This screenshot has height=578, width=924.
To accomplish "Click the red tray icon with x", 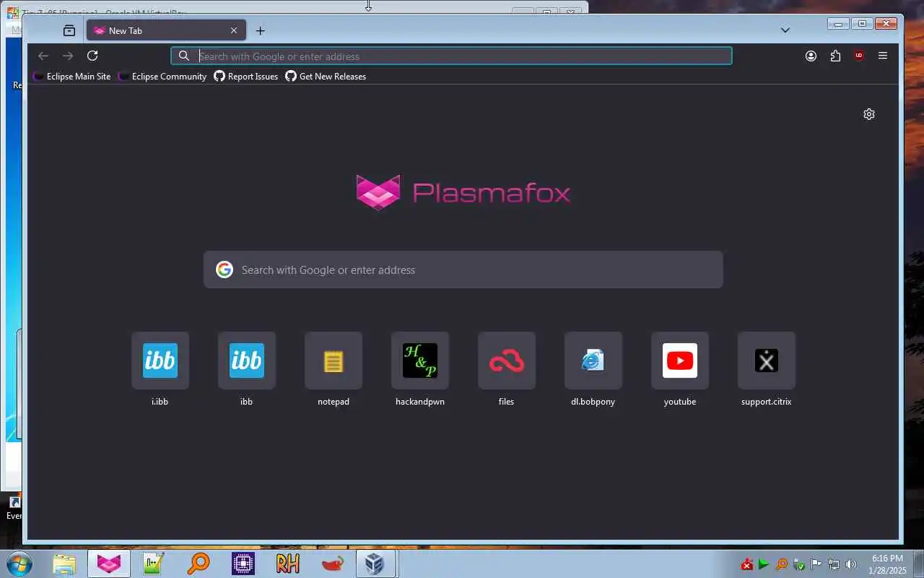I will [747, 564].
